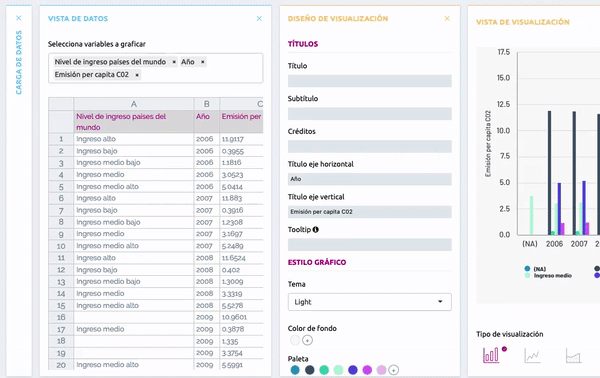600x378 pixels.
Task: Add a new palette color with plus icon
Action: (x=393, y=370)
